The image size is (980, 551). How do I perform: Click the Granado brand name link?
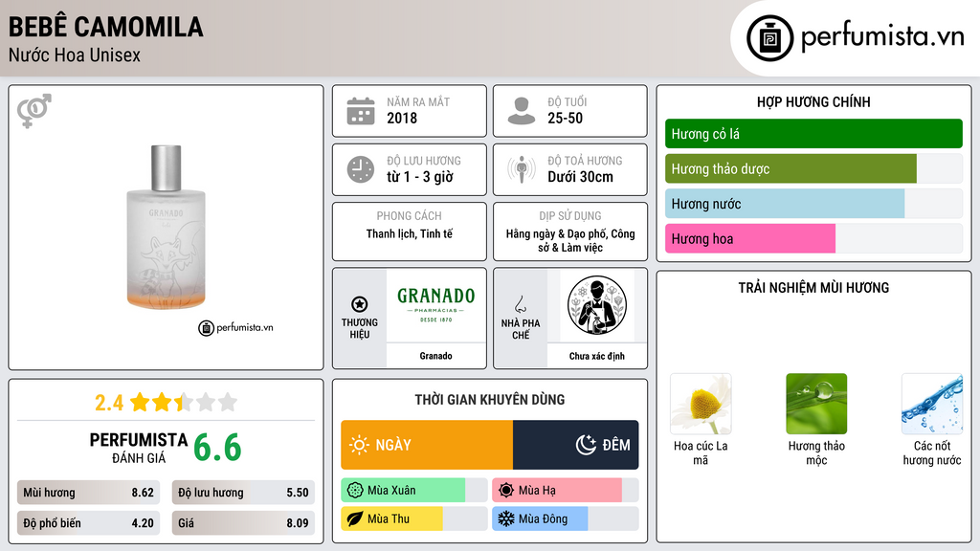point(435,356)
